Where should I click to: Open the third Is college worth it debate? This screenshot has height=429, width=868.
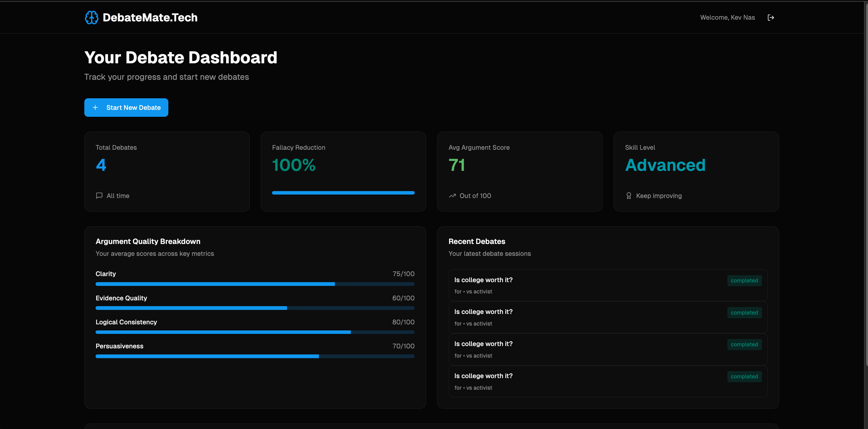483,344
